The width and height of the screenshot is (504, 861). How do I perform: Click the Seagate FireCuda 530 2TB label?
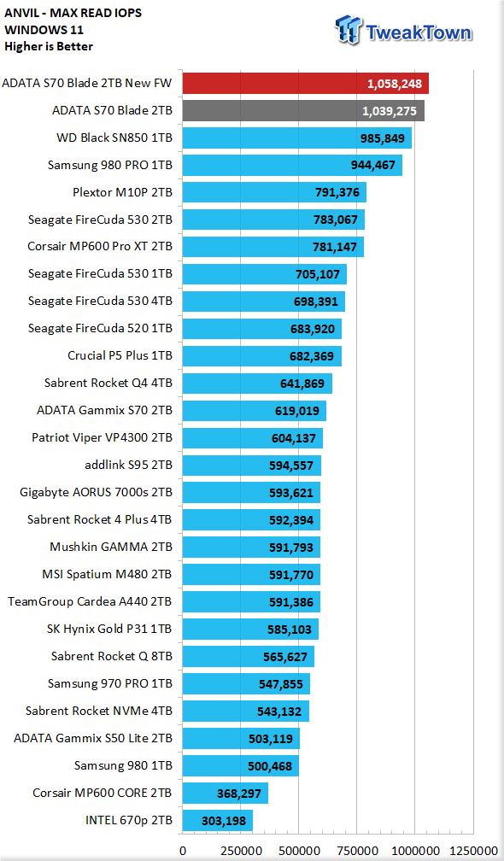pos(100,220)
